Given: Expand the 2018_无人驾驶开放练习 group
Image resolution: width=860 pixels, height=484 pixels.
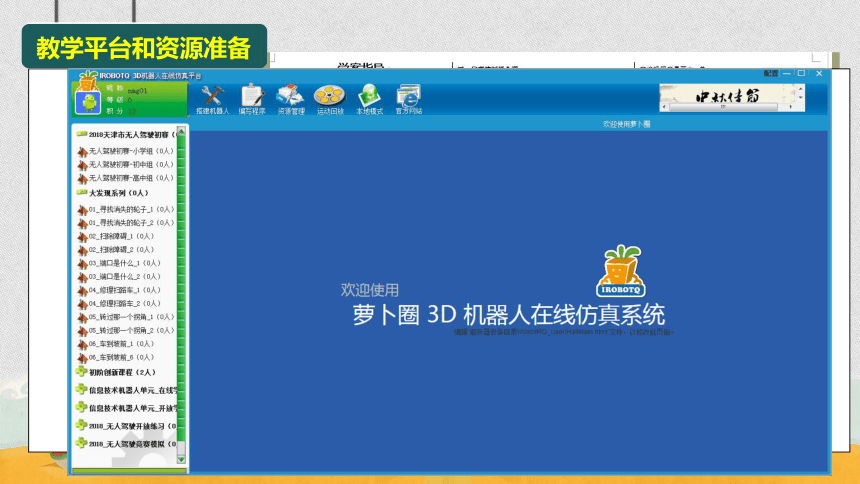Looking at the screenshot, I should point(81,425).
